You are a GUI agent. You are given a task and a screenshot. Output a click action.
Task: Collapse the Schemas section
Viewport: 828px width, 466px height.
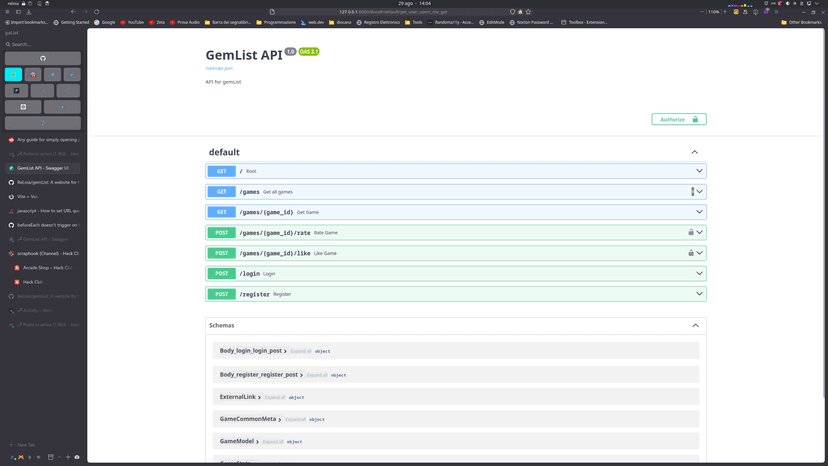tap(695, 325)
